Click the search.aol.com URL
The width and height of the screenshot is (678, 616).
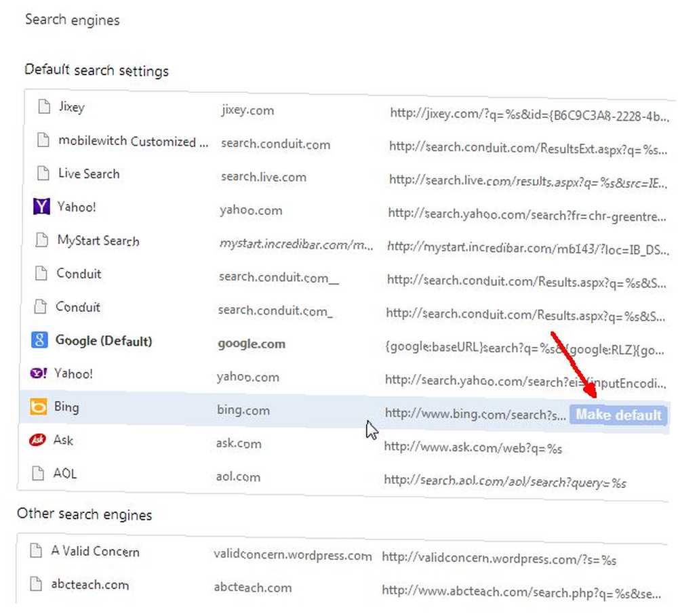click(x=505, y=481)
